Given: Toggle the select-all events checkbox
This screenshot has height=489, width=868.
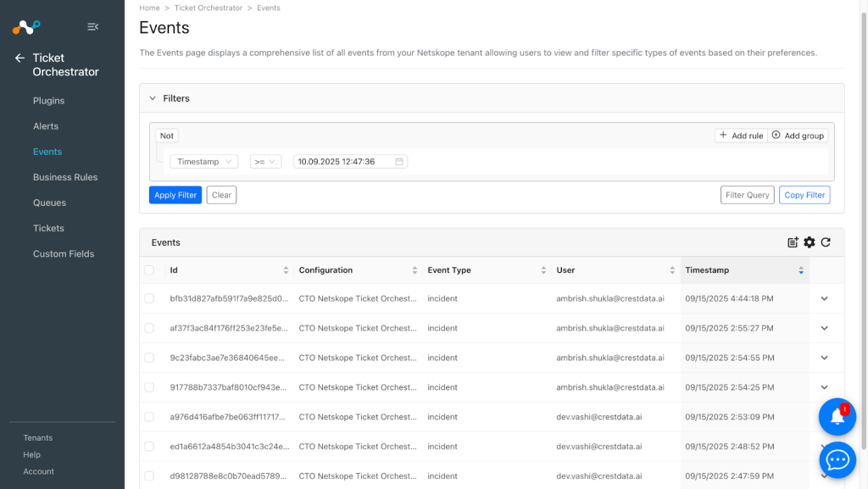Looking at the screenshot, I should [x=149, y=270].
